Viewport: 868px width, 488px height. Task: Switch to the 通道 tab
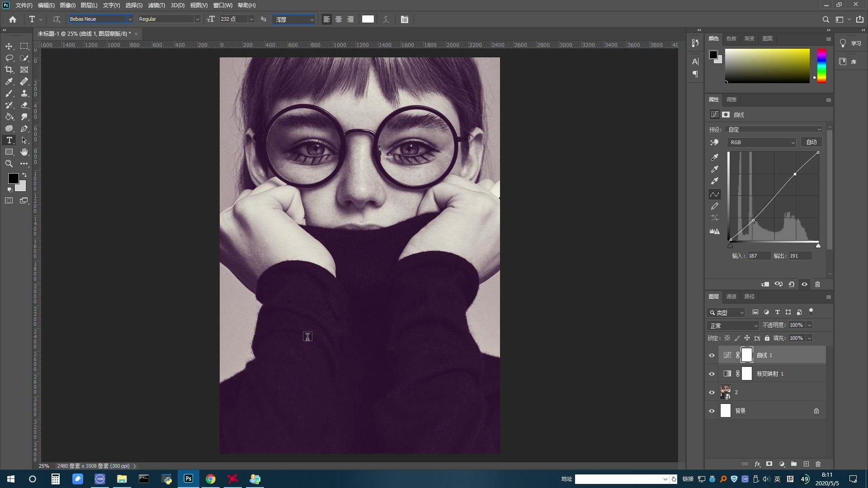(731, 296)
